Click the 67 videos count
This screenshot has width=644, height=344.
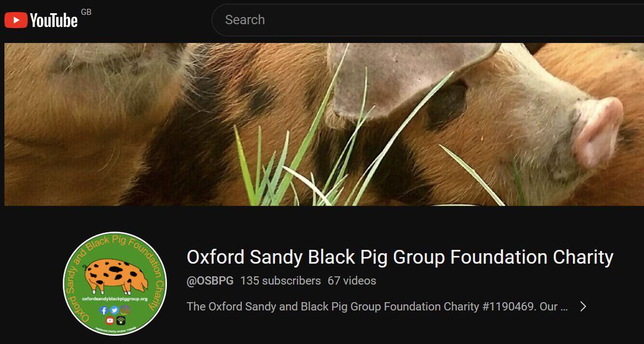click(352, 281)
